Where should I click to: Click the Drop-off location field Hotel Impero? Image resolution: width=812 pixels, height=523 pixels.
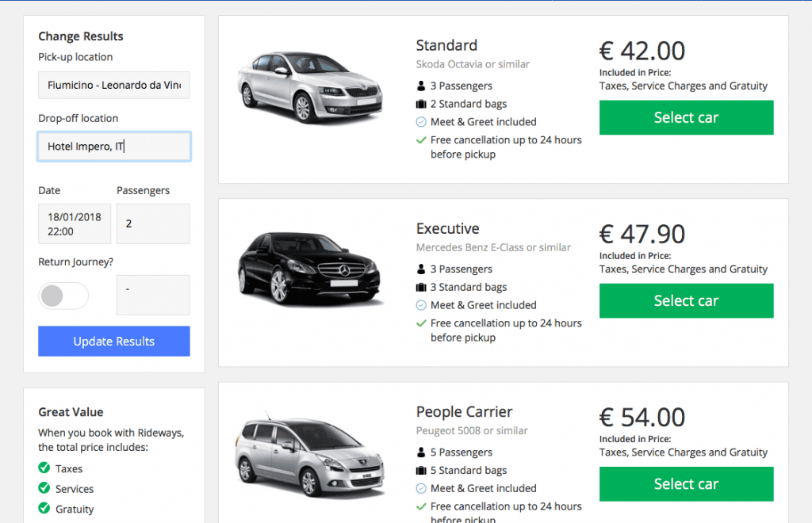tap(114, 147)
